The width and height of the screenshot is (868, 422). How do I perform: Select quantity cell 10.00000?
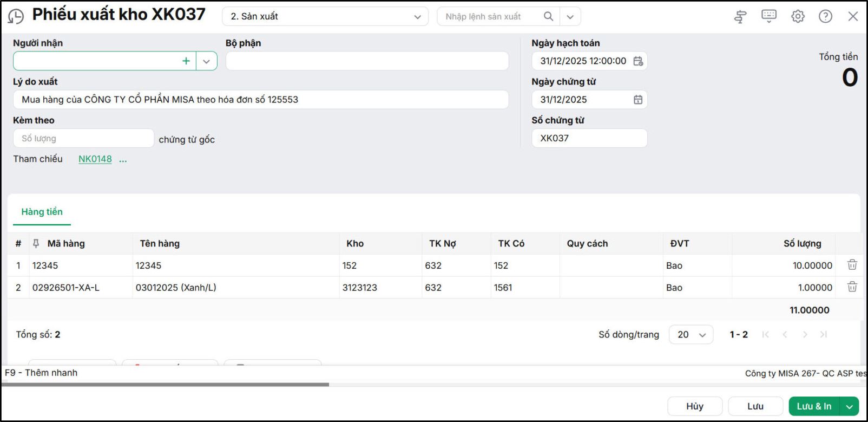click(x=784, y=265)
